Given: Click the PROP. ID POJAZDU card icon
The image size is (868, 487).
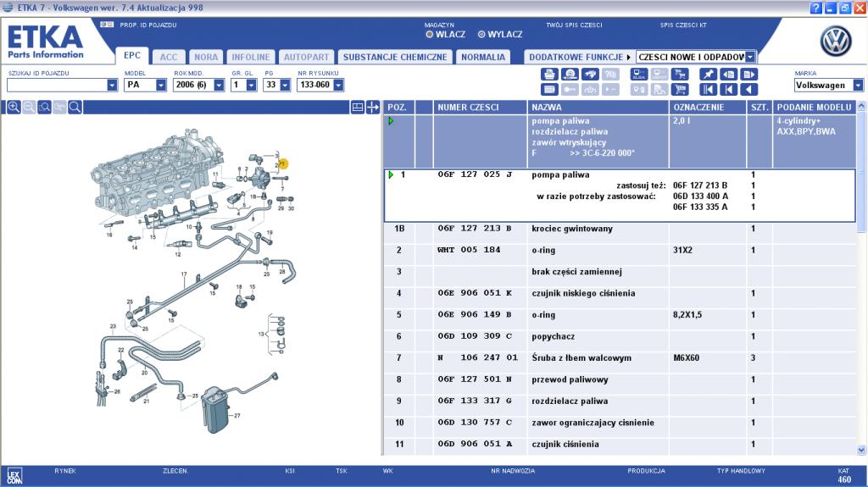Looking at the screenshot, I should point(107,25).
